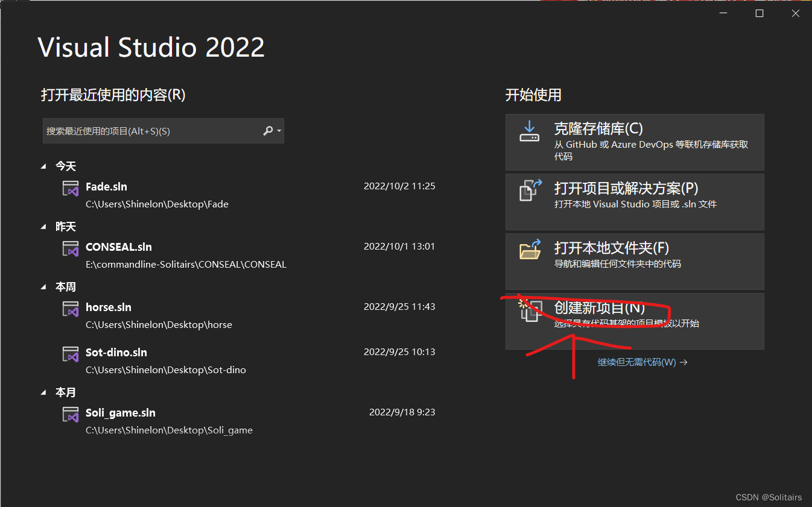Click the CONSEAL.sln solution file icon
The image size is (812, 507).
[71, 248]
